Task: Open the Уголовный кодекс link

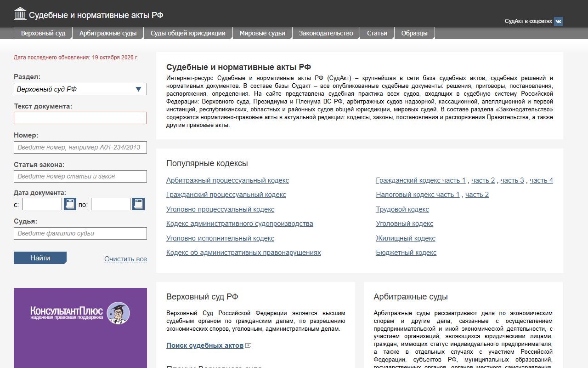Action: point(404,224)
